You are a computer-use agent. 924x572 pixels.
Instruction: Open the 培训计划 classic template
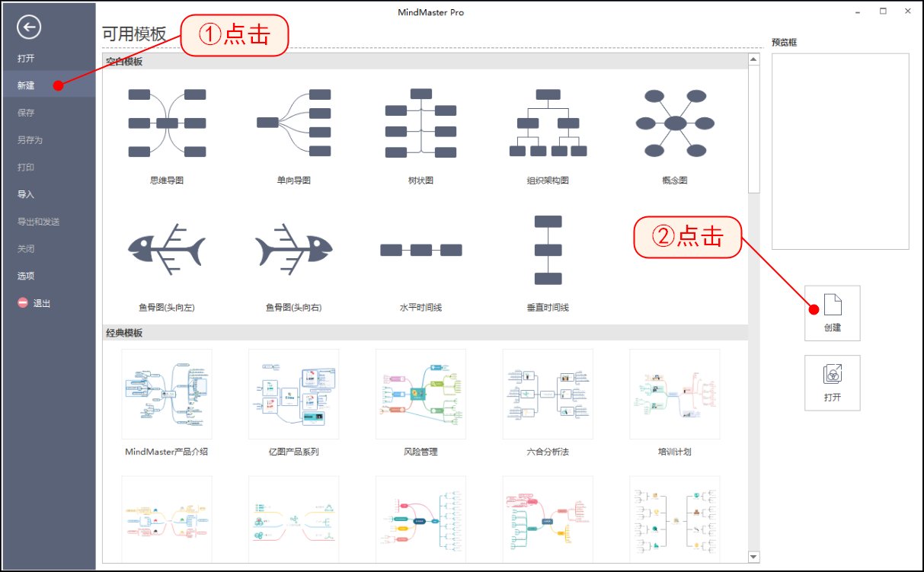point(673,394)
